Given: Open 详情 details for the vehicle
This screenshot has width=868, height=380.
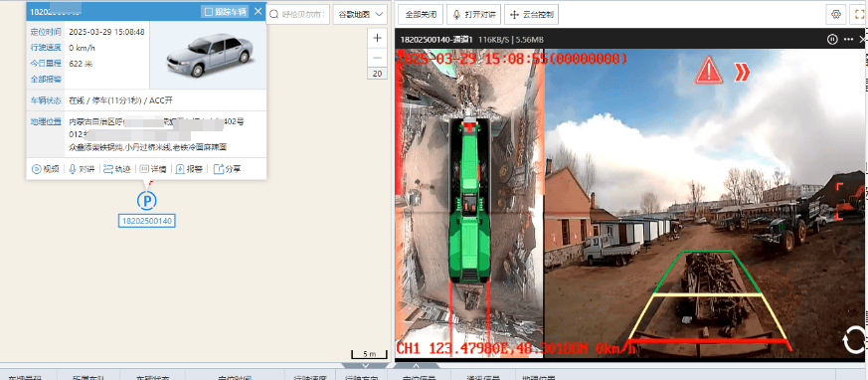Looking at the screenshot, I should click(153, 169).
